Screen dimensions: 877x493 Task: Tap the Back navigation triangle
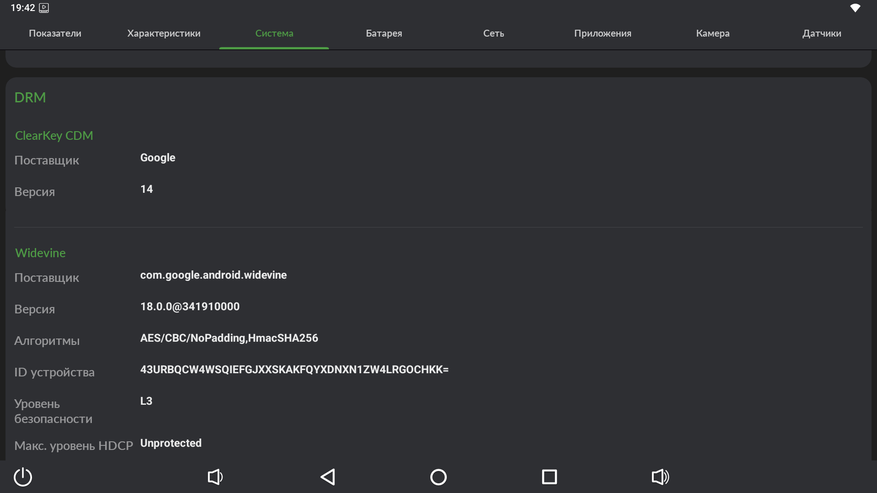(x=328, y=477)
